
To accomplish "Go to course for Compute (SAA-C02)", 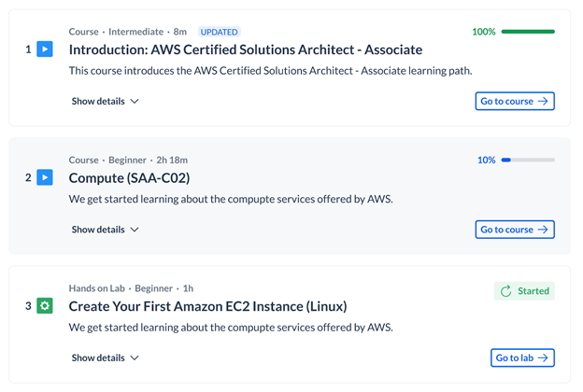I will [515, 230].
